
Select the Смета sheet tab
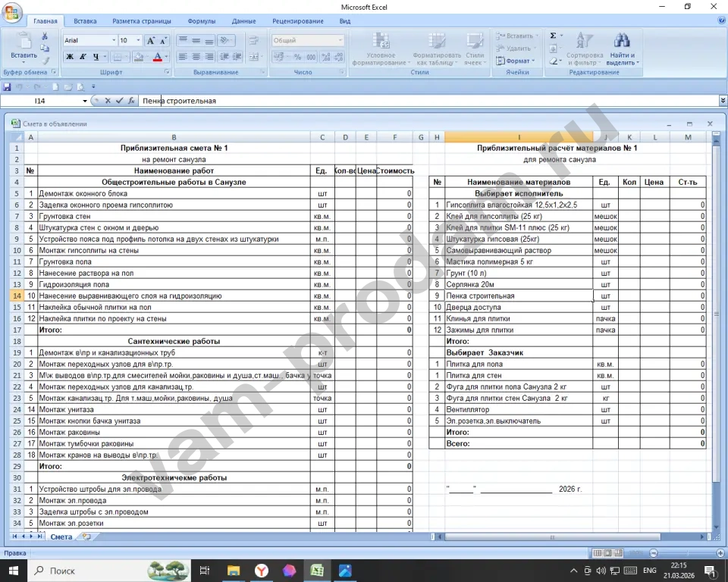tap(61, 537)
